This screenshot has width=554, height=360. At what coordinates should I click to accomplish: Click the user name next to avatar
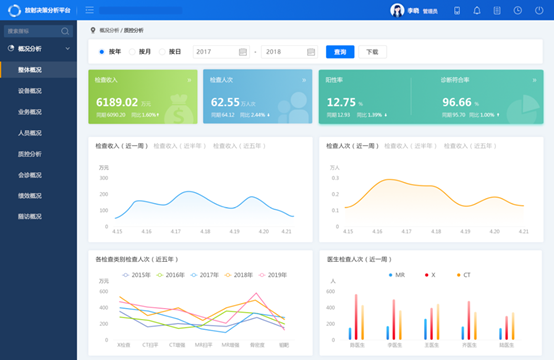coord(413,11)
